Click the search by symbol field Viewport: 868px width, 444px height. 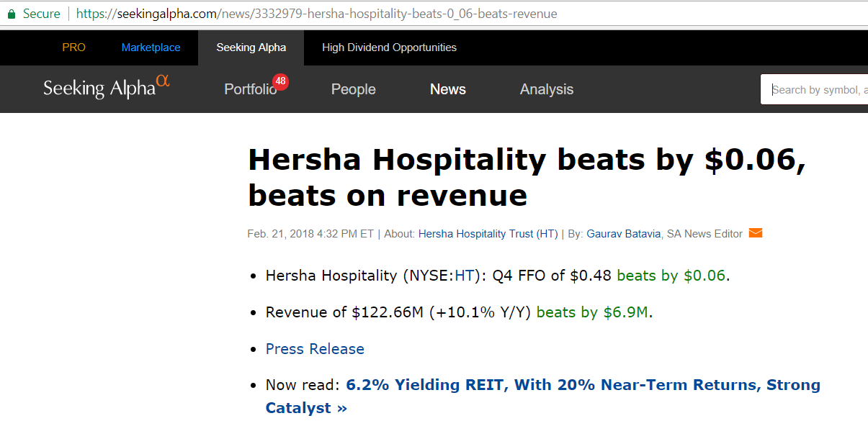[814, 89]
